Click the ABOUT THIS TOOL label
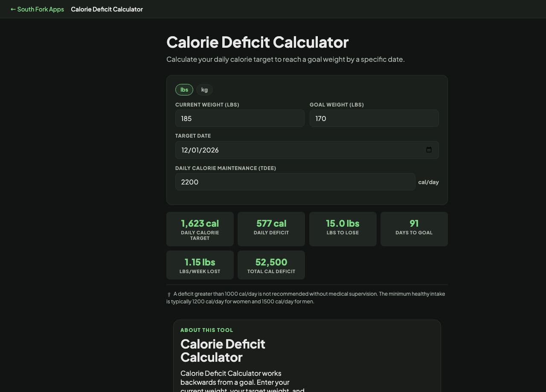 (207, 330)
